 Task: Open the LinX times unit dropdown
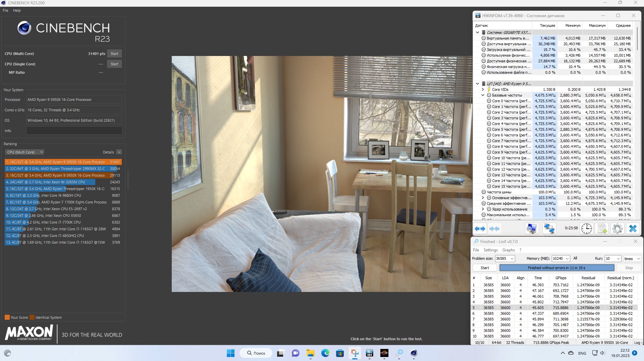pyautogui.click(x=632, y=258)
